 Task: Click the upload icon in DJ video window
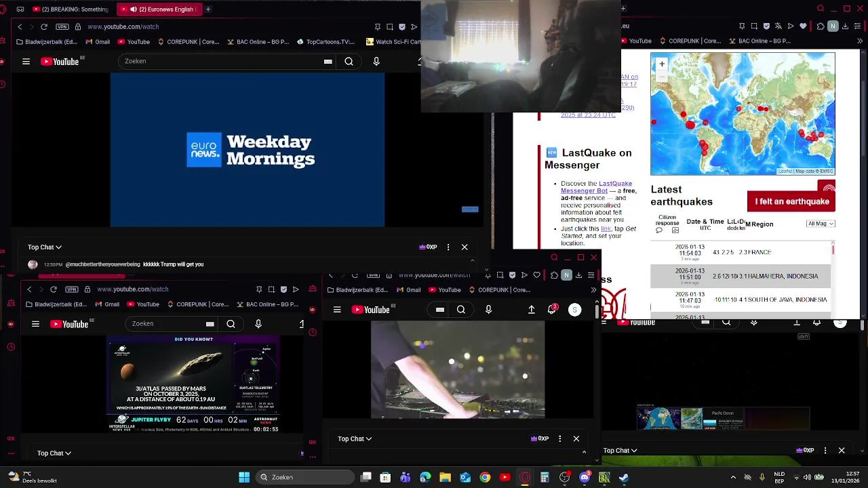click(x=532, y=310)
